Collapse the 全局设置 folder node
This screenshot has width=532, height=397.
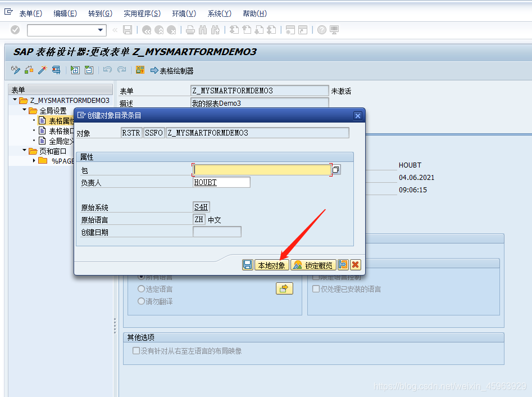[24, 110]
